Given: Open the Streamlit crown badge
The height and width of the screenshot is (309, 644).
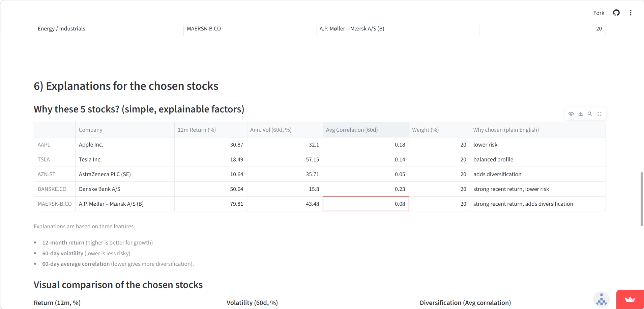Looking at the screenshot, I should 630,300.
